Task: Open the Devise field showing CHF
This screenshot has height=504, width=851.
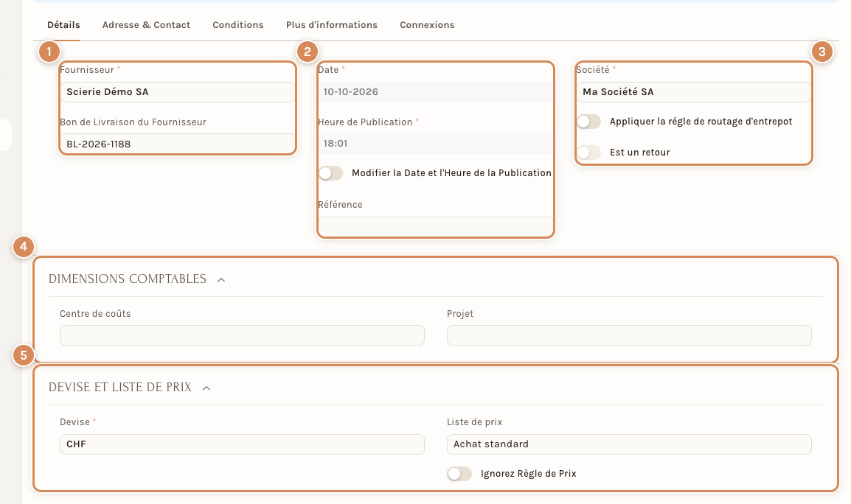Action: click(242, 444)
